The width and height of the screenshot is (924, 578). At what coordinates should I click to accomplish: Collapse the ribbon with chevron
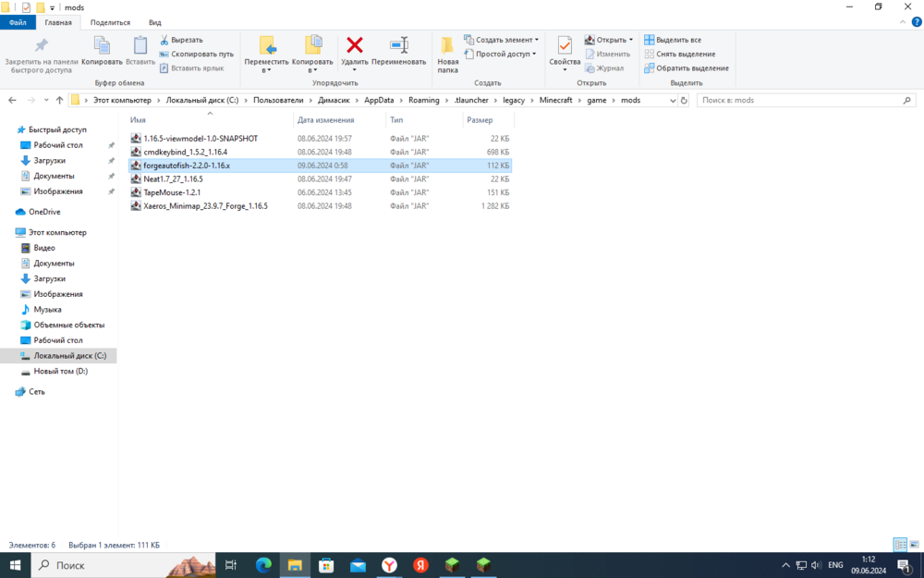pyautogui.click(x=903, y=22)
